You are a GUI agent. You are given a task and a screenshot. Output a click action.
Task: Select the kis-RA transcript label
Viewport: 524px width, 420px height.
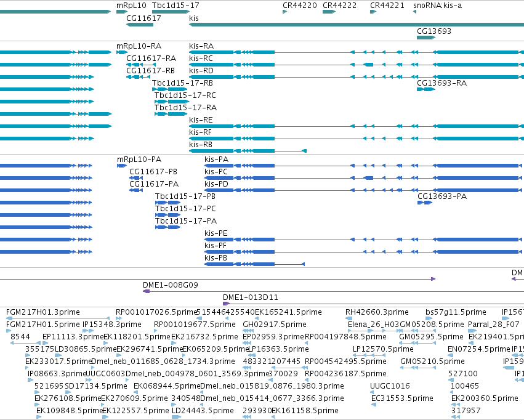click(201, 46)
